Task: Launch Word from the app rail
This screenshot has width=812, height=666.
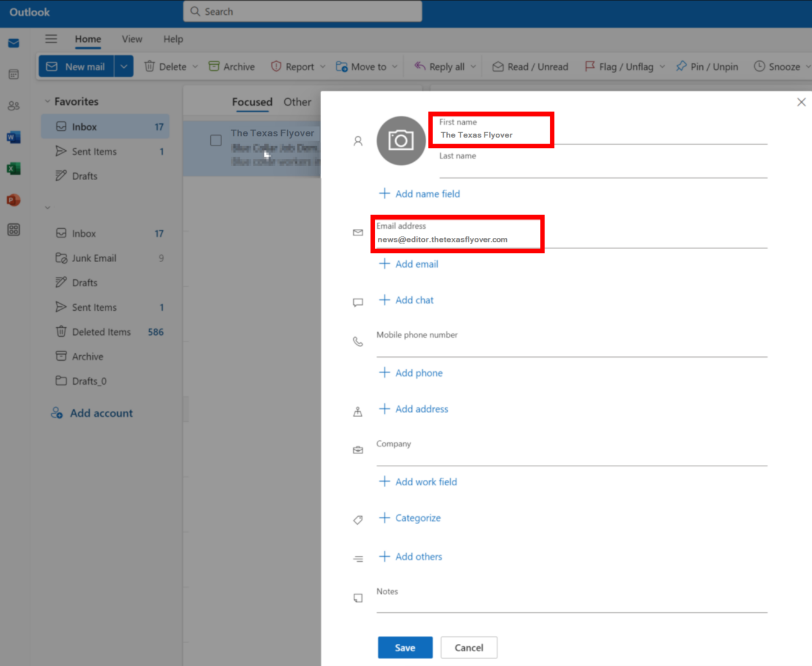Action: coord(14,137)
